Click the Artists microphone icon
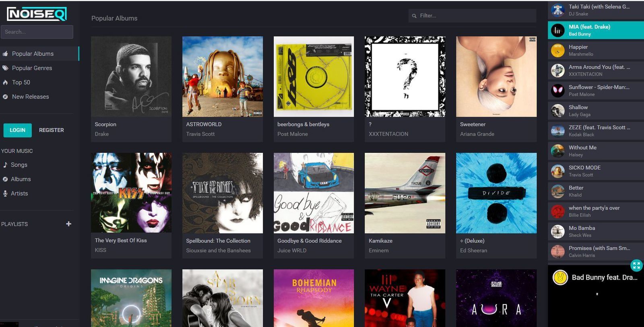Screen dimensions: 644x327 (5, 193)
